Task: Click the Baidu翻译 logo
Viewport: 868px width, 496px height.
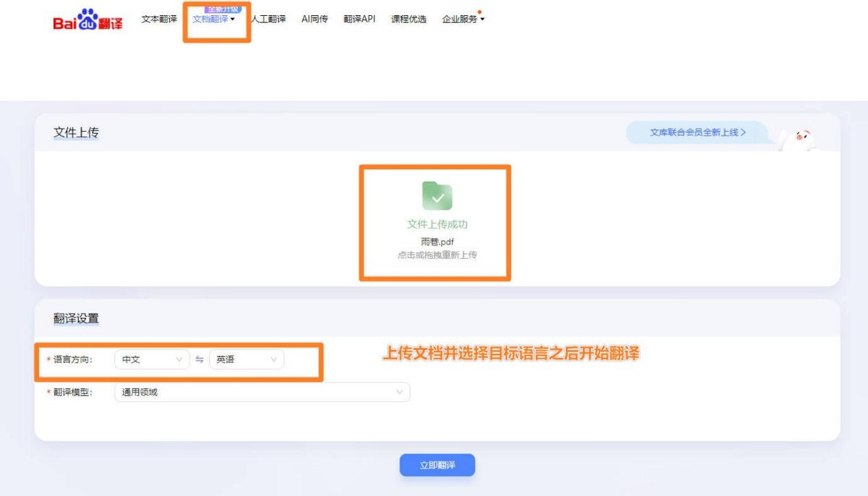Action: [x=85, y=20]
